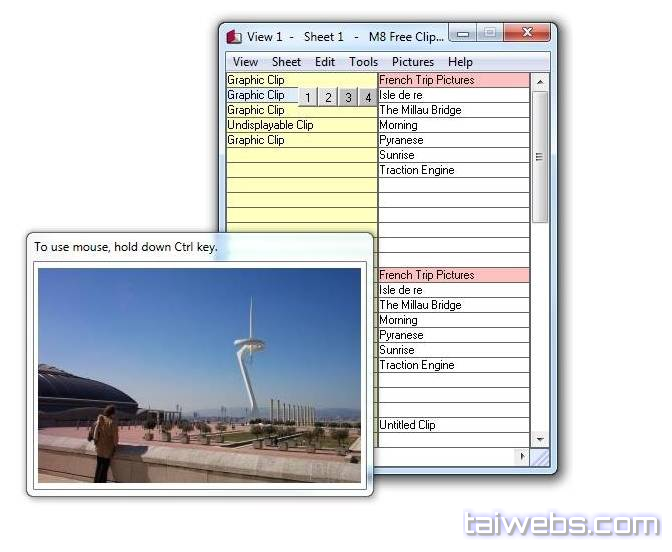The width and height of the screenshot is (672, 552).
Task: Open the View menu
Action: point(245,62)
